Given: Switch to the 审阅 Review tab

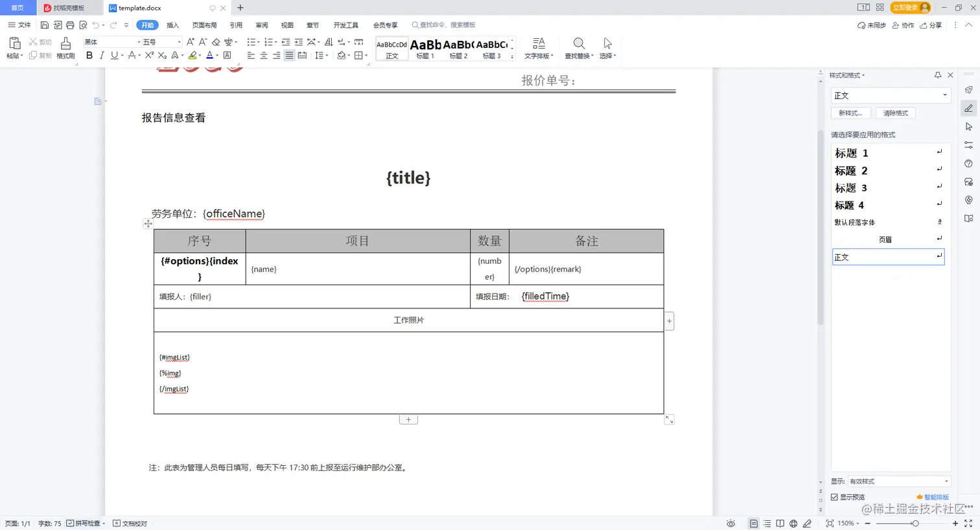Looking at the screenshot, I should tap(262, 25).
